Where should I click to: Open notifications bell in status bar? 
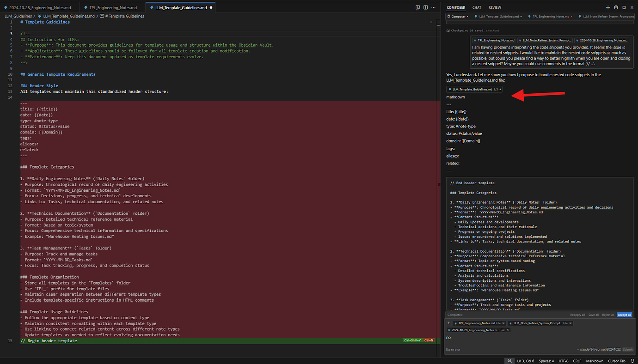[632, 361]
